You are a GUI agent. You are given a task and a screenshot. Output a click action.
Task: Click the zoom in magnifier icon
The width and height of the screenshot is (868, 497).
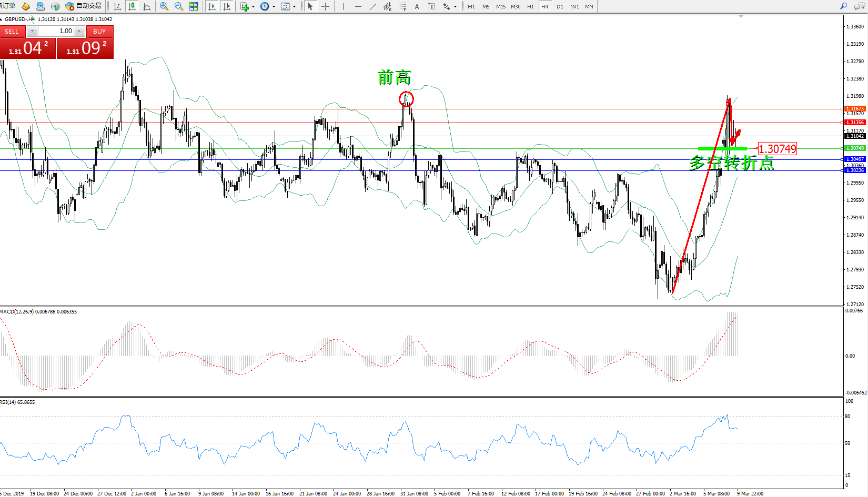(x=164, y=6)
